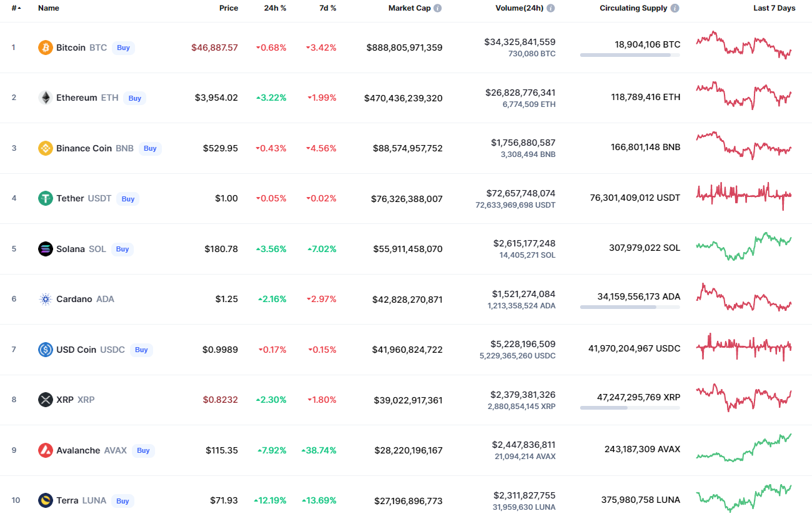Open Solana's 7-day price sparkline chart

point(744,246)
